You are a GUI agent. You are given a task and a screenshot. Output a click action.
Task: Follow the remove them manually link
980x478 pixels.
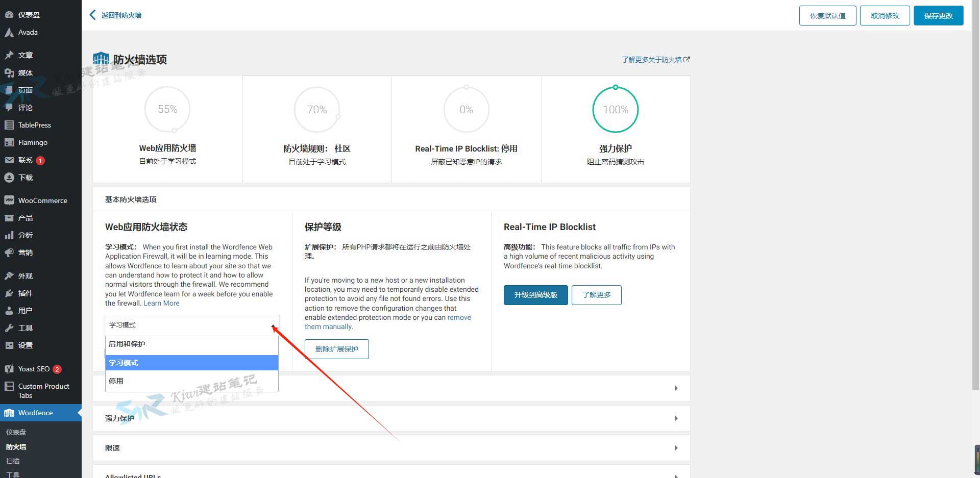tap(388, 322)
